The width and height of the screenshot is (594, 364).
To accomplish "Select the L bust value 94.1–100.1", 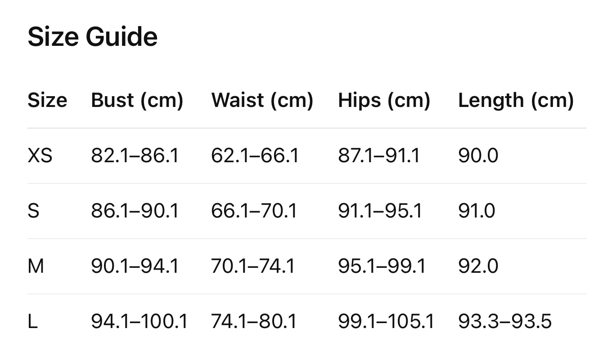I will click(x=139, y=322).
